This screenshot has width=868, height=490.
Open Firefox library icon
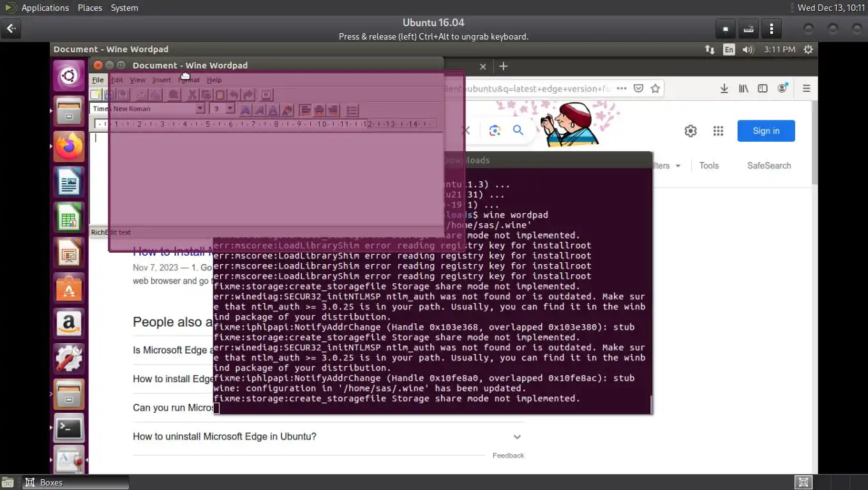tap(744, 89)
